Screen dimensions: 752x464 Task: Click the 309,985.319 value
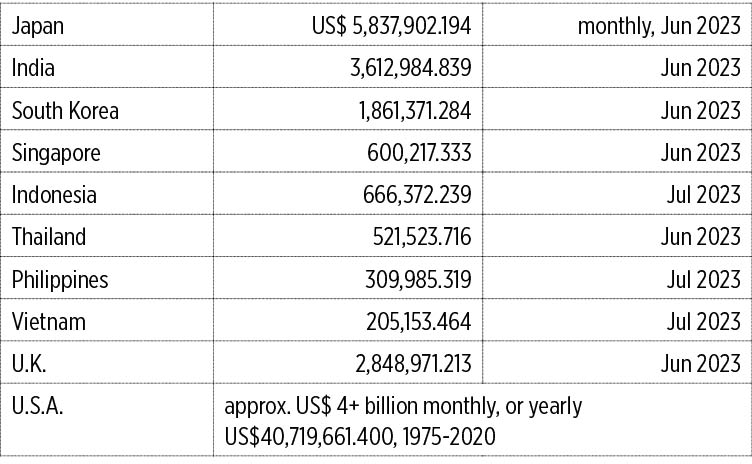pyautogui.click(x=418, y=279)
